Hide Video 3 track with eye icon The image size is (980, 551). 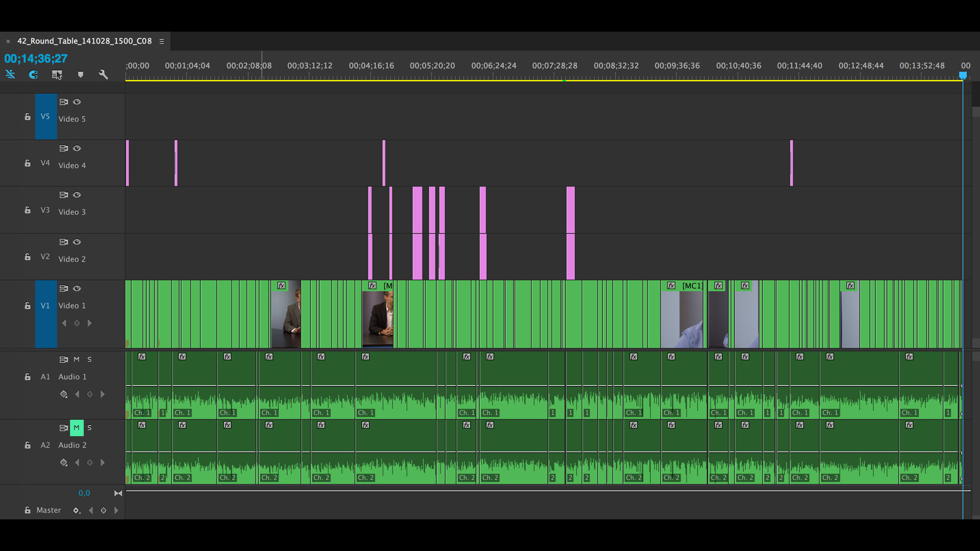(77, 195)
